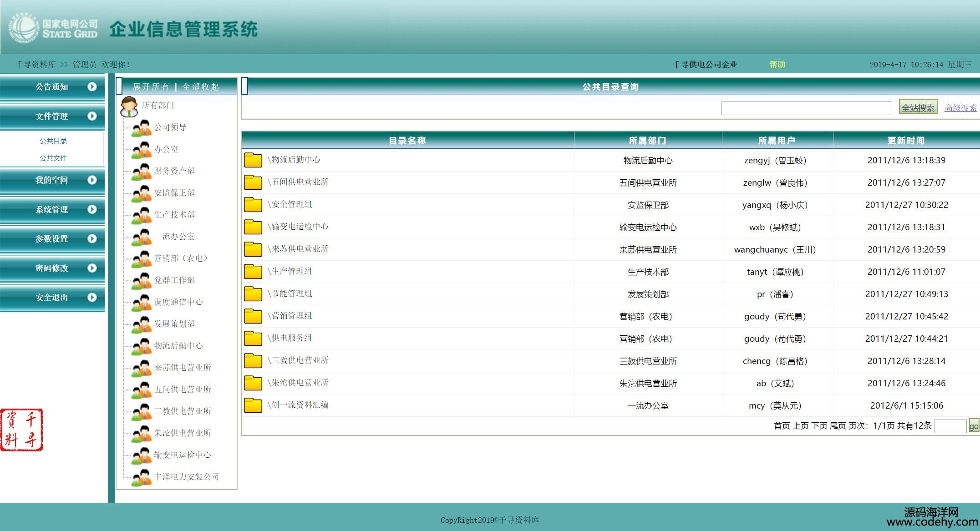
Task: Expand the 我的空间 menu arrow
Action: (x=92, y=180)
